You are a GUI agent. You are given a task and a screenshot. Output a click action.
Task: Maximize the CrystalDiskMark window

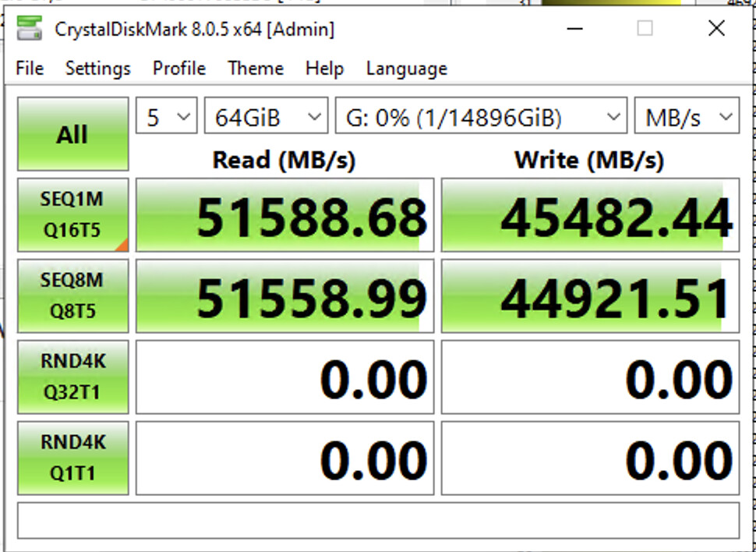[645, 29]
